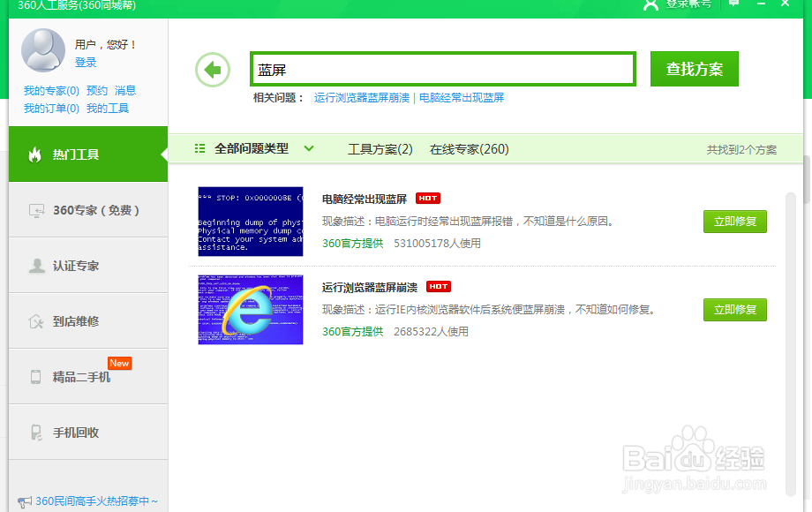Click related question 电脑经常出现蓝屏 link

pyautogui.click(x=462, y=98)
